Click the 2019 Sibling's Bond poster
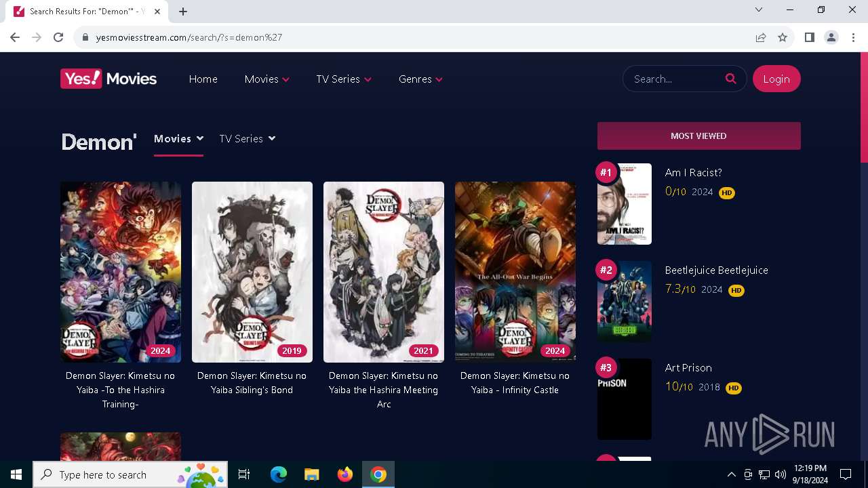The image size is (868, 488). [252, 272]
